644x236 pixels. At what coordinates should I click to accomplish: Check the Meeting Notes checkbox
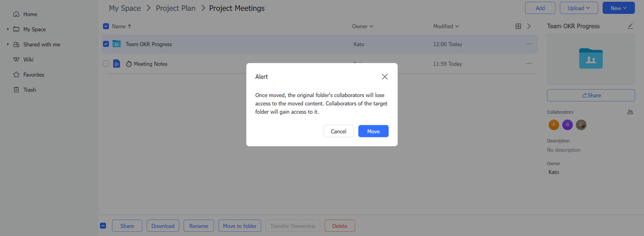coord(106,64)
